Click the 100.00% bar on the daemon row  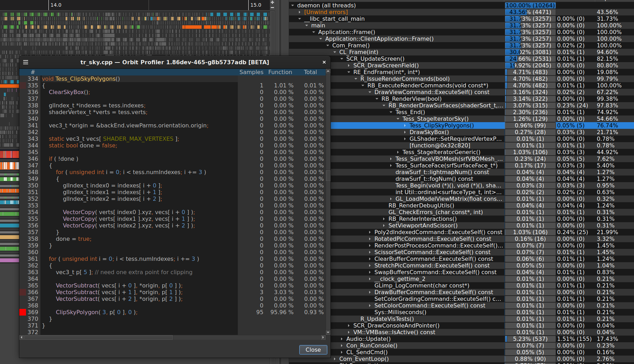(530, 5)
